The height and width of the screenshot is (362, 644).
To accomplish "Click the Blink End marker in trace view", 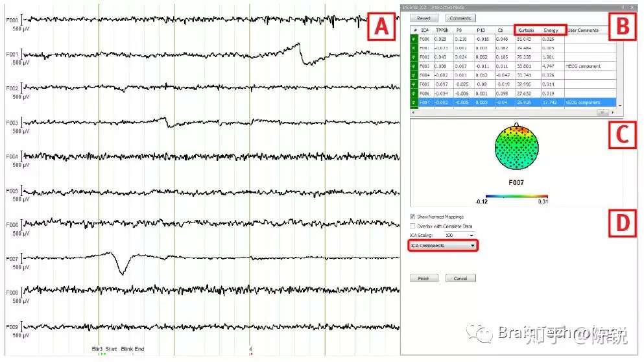I will (x=132, y=349).
